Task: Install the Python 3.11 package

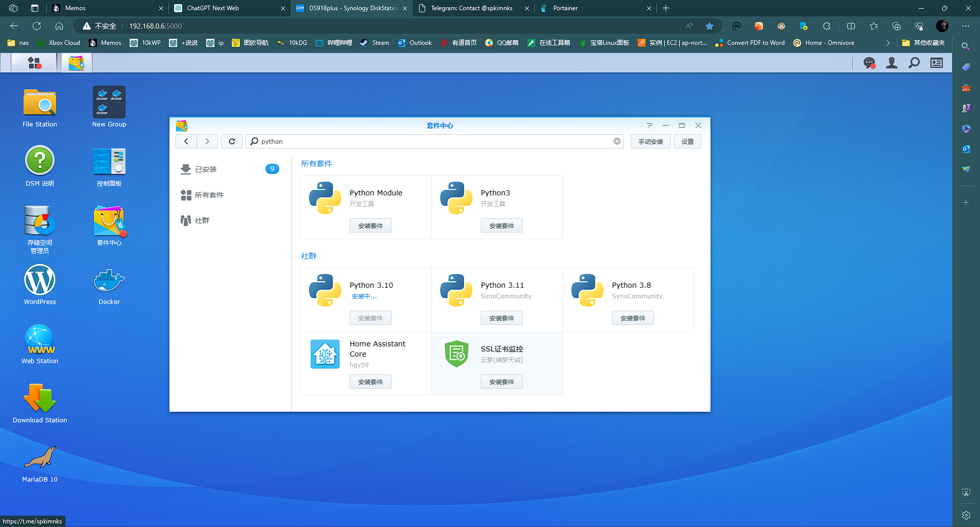Action: coord(502,318)
